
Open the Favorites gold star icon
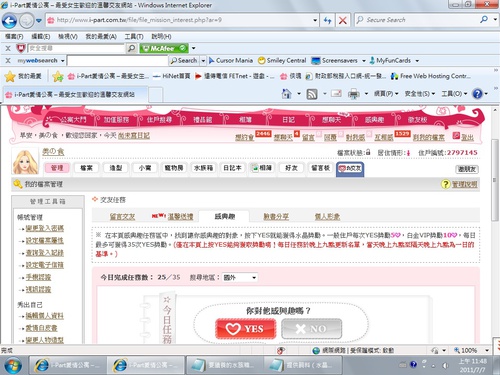[10, 76]
